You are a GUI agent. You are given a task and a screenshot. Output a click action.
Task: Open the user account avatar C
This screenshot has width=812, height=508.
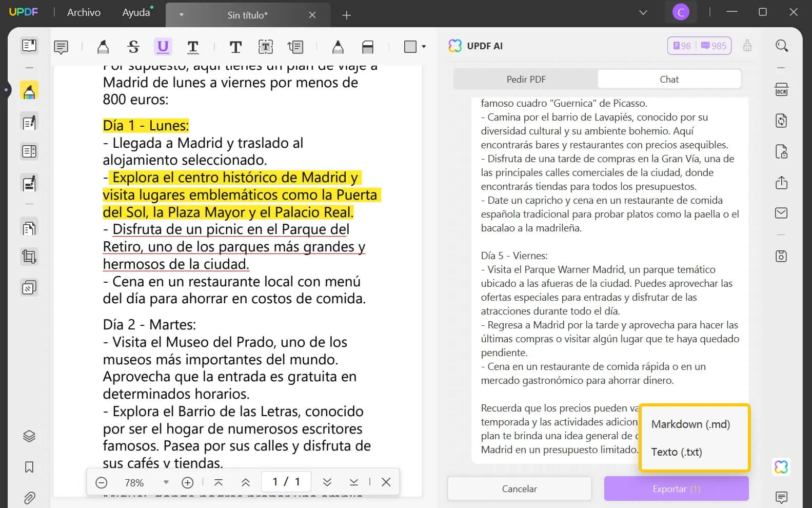pyautogui.click(x=681, y=12)
